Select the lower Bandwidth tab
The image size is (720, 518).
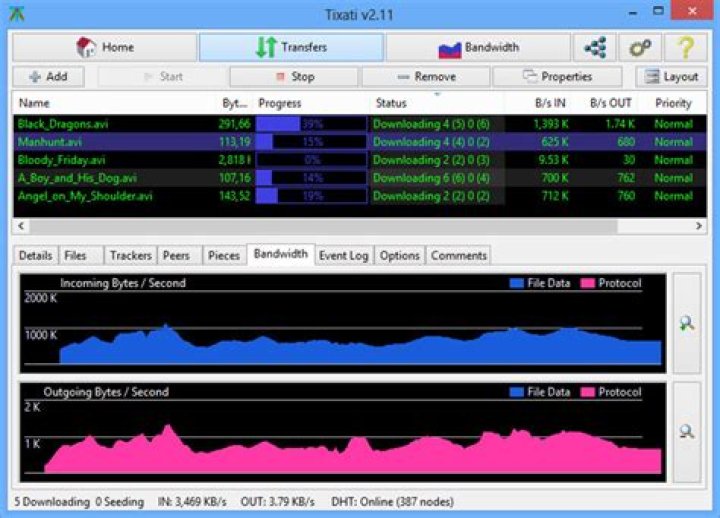click(x=281, y=254)
